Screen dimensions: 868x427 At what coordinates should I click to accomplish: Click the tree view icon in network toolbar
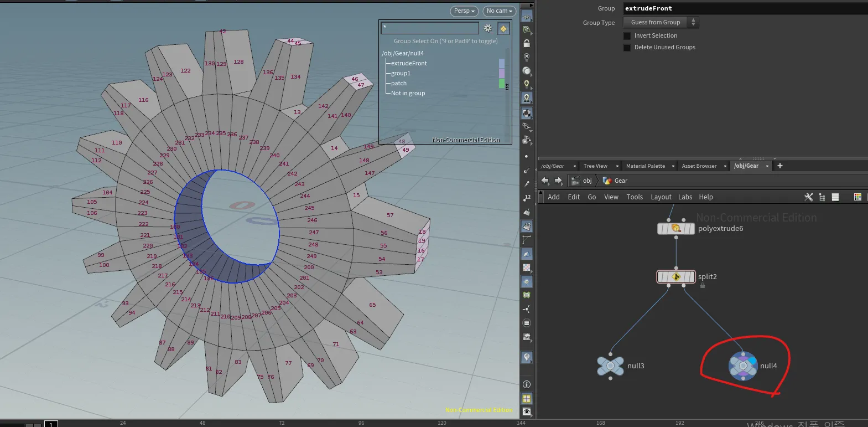822,197
